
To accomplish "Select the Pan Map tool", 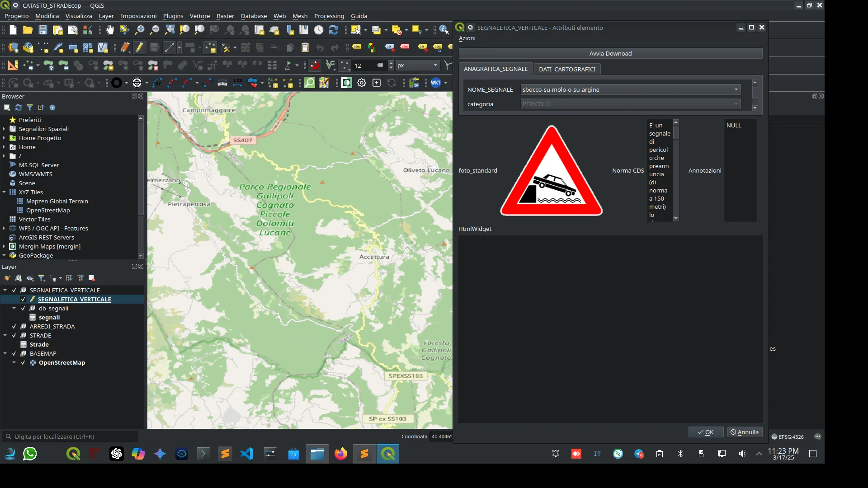I will pos(110,30).
